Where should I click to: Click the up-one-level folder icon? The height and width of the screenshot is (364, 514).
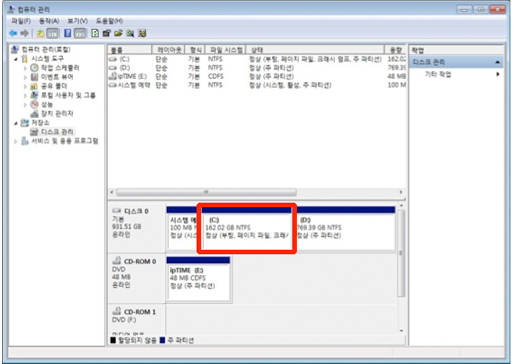click(40, 33)
